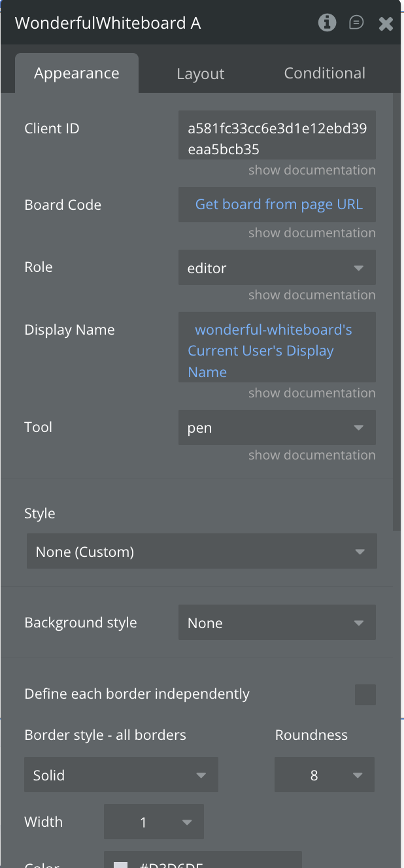Show documentation for Tool field
This screenshot has width=404, height=868.
(312, 455)
